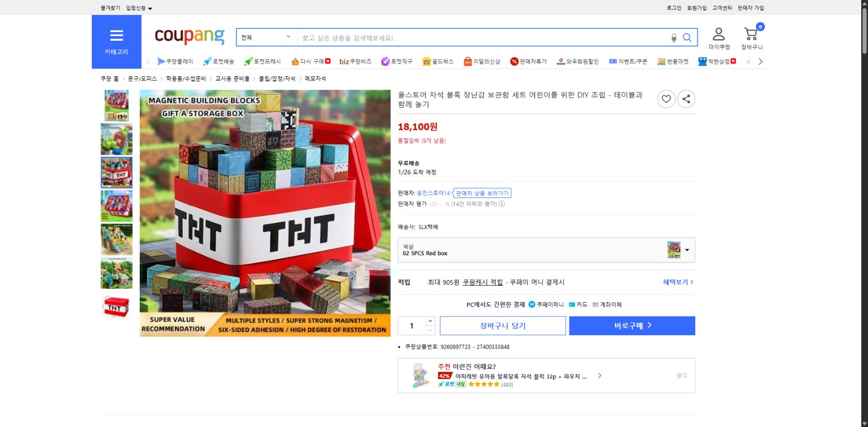Click 판매자 상품 보러가기 button
Image resolution: width=868 pixels, height=427 pixels.
[x=482, y=193]
